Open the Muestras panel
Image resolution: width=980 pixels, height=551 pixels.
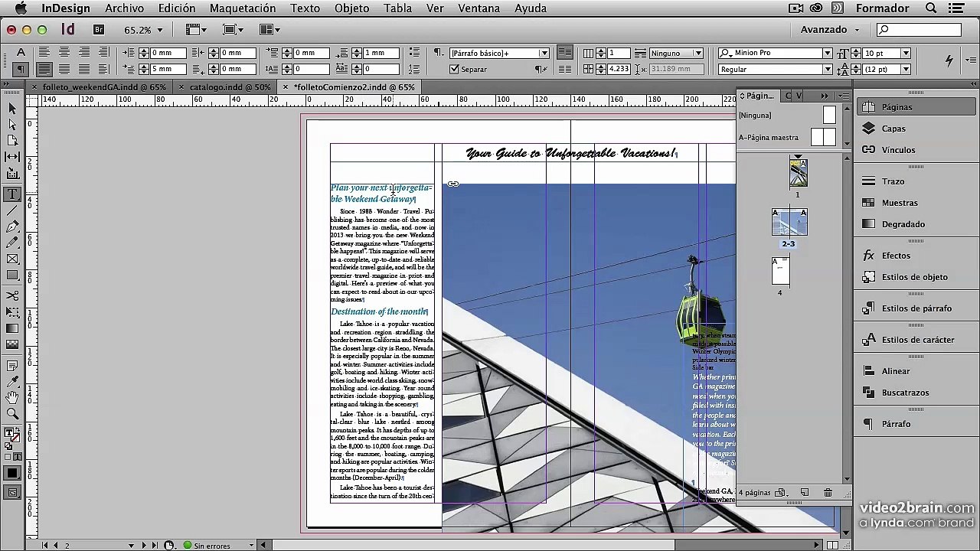[900, 203]
